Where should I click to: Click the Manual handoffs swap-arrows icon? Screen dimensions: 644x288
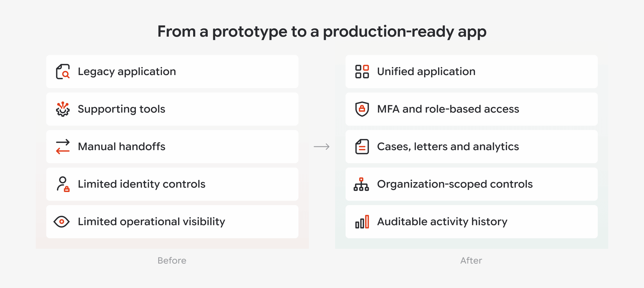[63, 147]
